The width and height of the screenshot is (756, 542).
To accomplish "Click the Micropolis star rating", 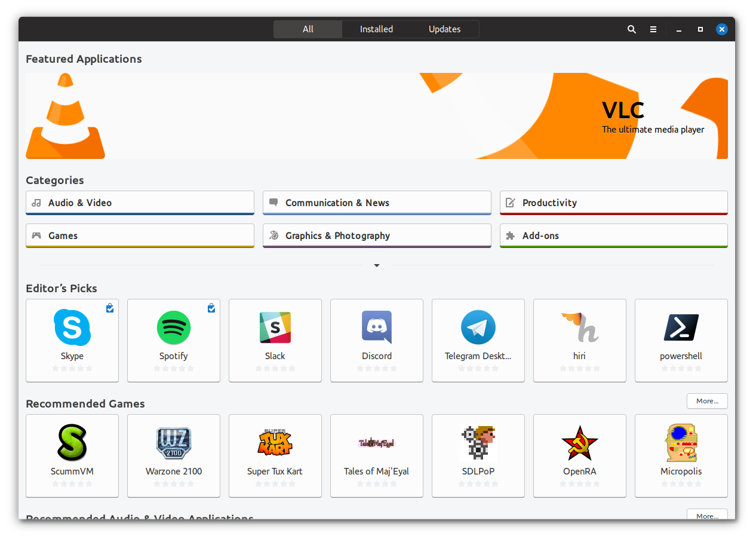I will click(681, 484).
